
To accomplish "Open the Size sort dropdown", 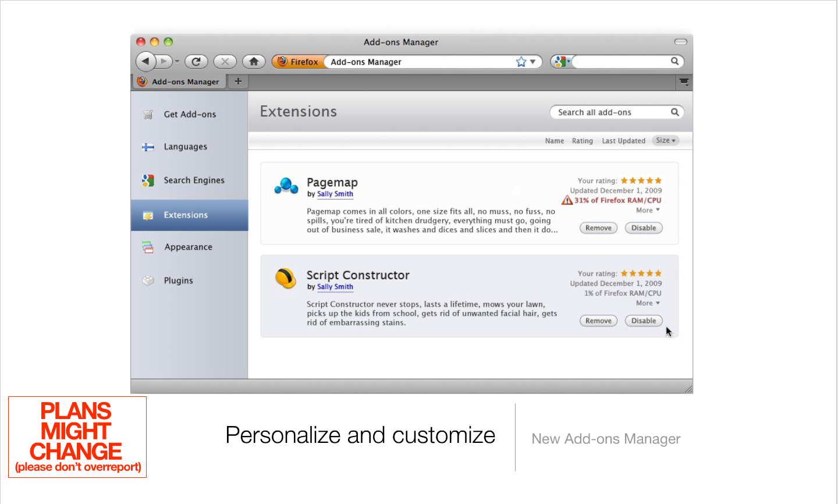I will (x=666, y=140).
